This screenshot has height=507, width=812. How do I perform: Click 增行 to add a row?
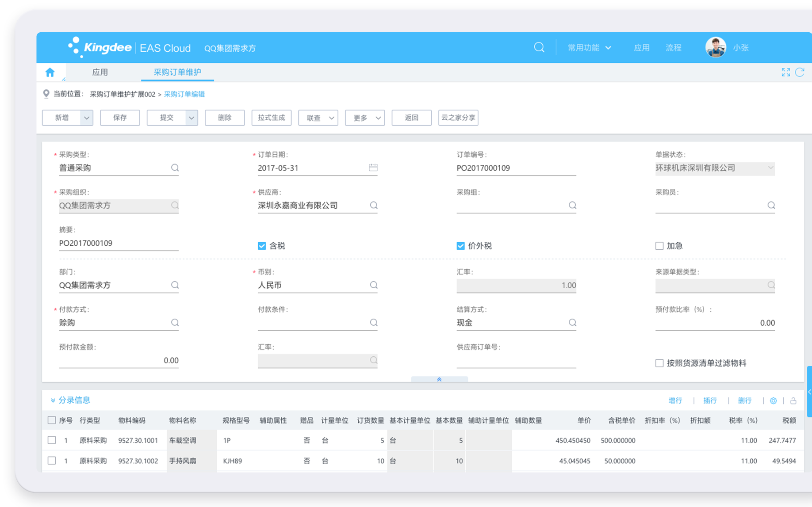[675, 400]
